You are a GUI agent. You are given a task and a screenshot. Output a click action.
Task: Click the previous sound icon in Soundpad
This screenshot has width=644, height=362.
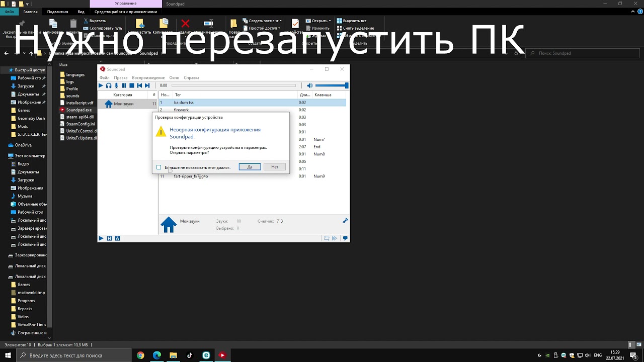(x=139, y=85)
